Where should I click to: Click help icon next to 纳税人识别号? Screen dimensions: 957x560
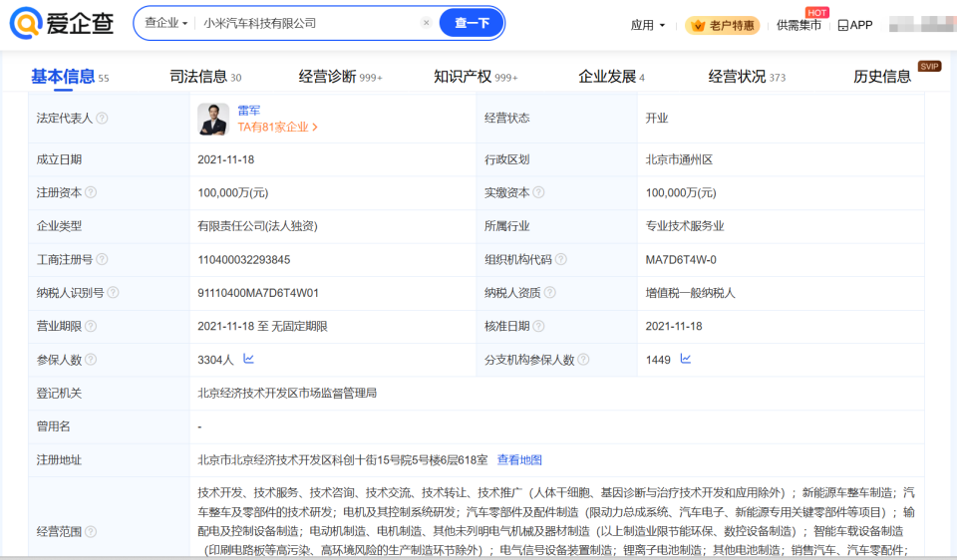(113, 293)
